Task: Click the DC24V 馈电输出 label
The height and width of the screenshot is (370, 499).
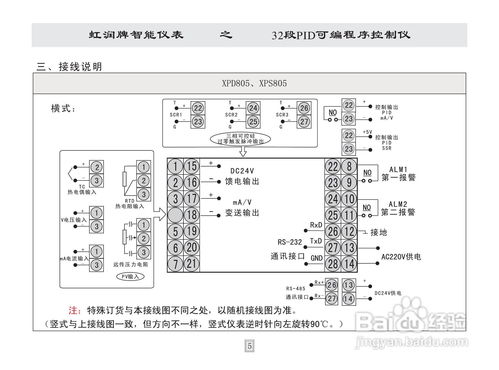Action: [x=242, y=176]
